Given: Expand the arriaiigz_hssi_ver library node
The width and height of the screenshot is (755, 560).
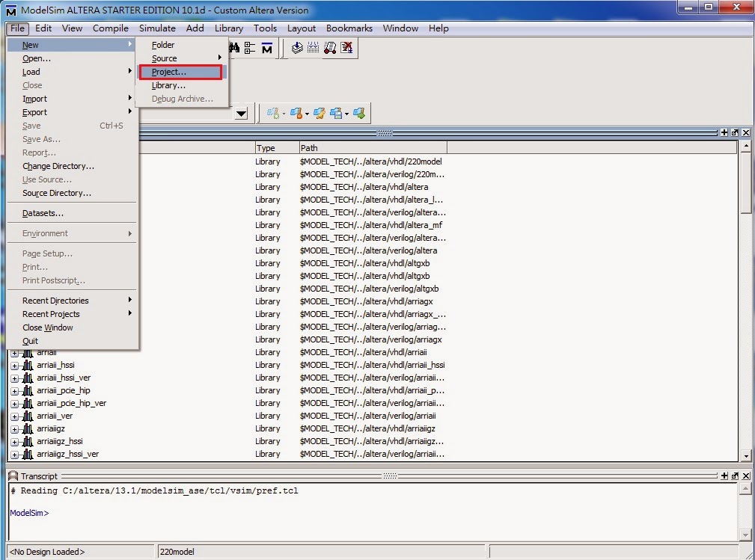Looking at the screenshot, I should coord(14,455).
